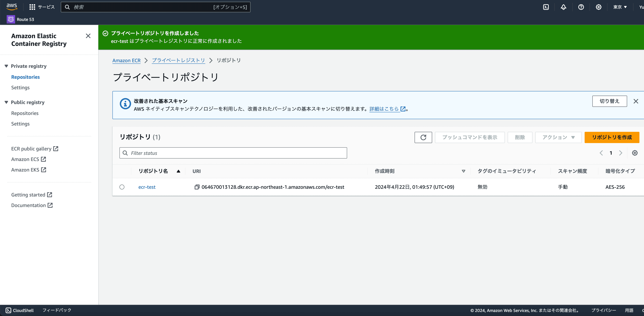The width and height of the screenshot is (644, 316).
Task: Go to プライベートレジストリ breadcrumb
Action: (178, 60)
